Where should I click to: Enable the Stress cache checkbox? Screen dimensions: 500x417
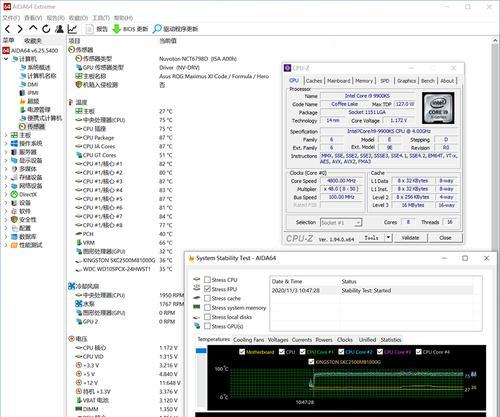(x=207, y=298)
